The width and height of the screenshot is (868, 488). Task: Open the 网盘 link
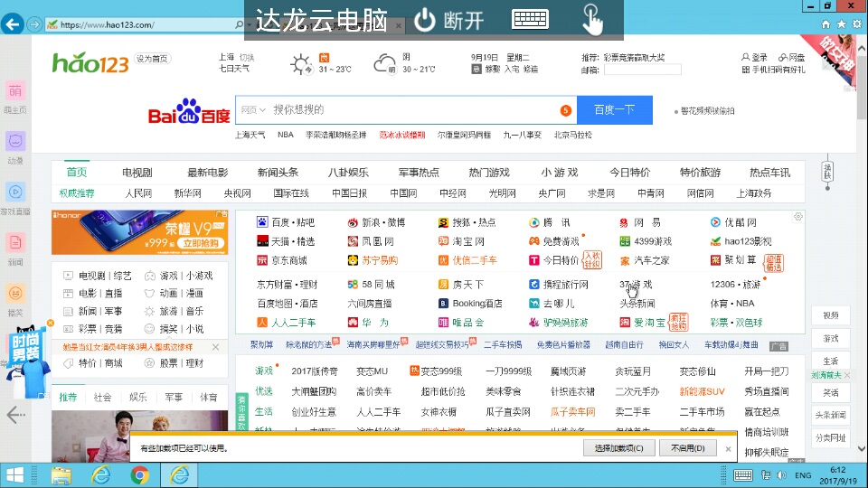[x=792, y=57]
